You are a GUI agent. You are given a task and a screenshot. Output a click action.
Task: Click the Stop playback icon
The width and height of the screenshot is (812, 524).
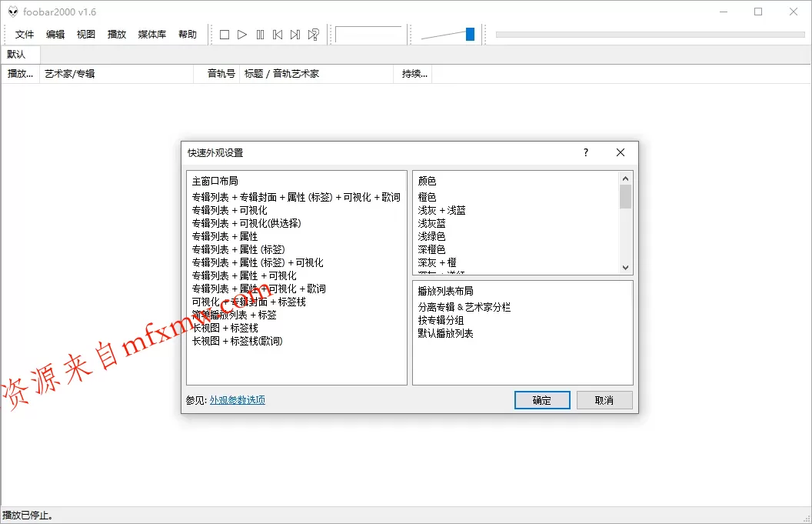225,35
